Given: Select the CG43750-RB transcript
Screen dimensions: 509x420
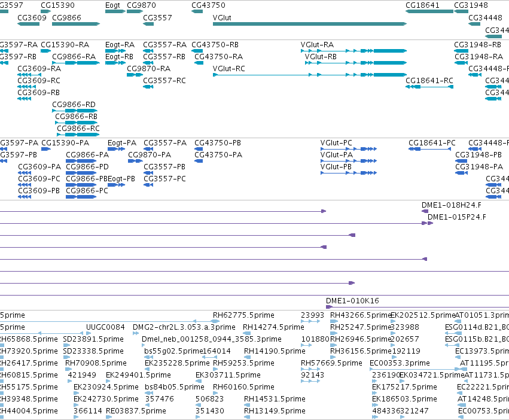Looking at the screenshot, I should (197, 51).
